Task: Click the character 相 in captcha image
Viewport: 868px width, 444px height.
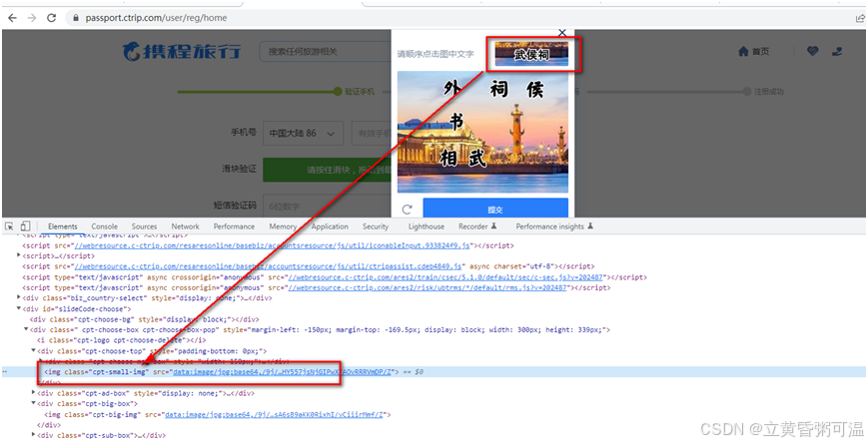Action: point(450,159)
